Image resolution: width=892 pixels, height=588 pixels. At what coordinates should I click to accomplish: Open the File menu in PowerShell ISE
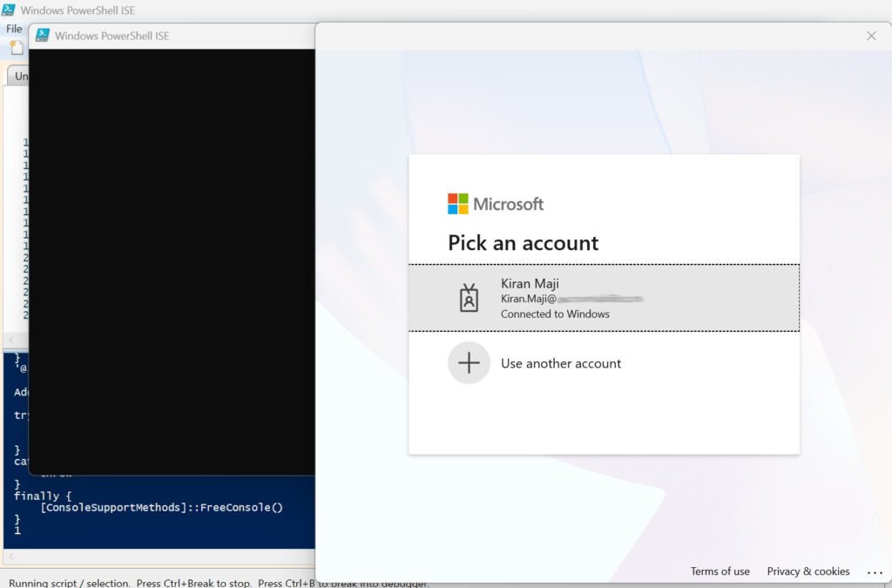point(14,29)
